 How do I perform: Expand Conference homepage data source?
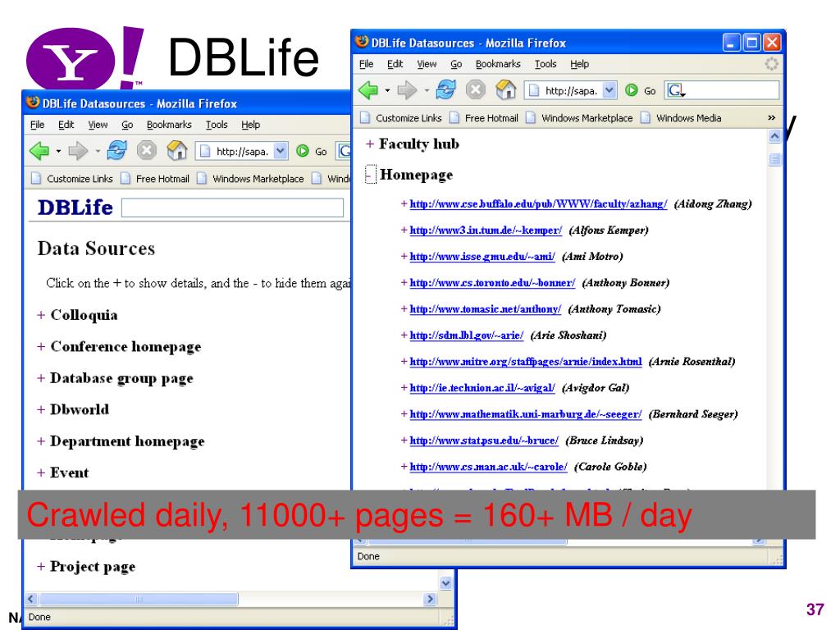coord(41,347)
